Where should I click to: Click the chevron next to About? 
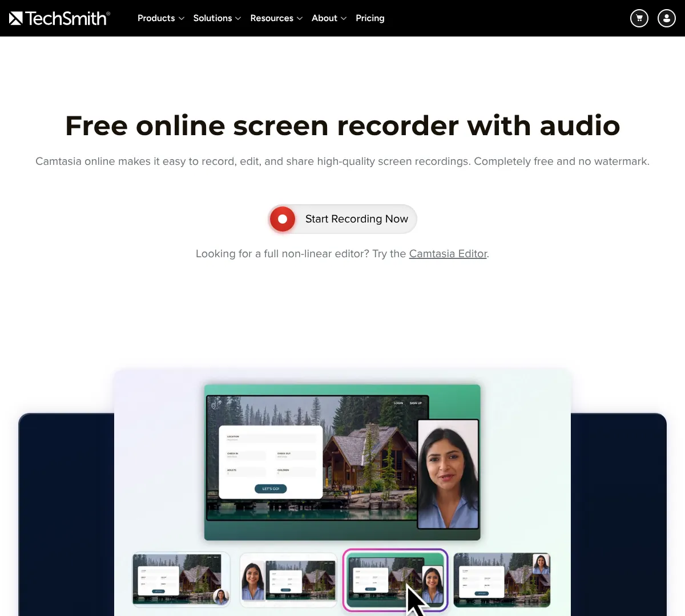[x=344, y=18]
